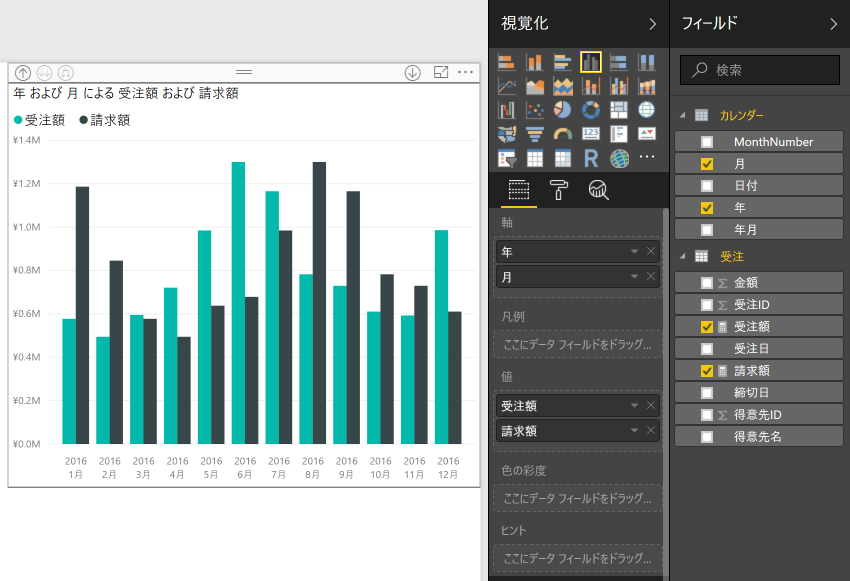
Task: Remove 請求額 from the values well
Action: [651, 430]
